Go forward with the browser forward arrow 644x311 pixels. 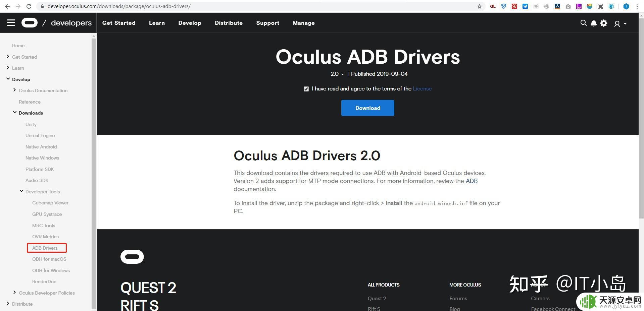(x=18, y=6)
